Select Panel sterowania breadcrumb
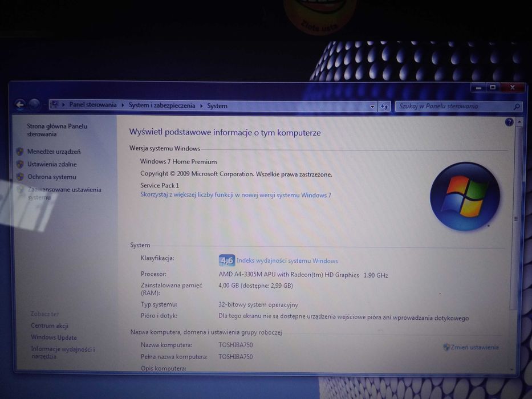The height and width of the screenshot is (399, 532). 92,104
